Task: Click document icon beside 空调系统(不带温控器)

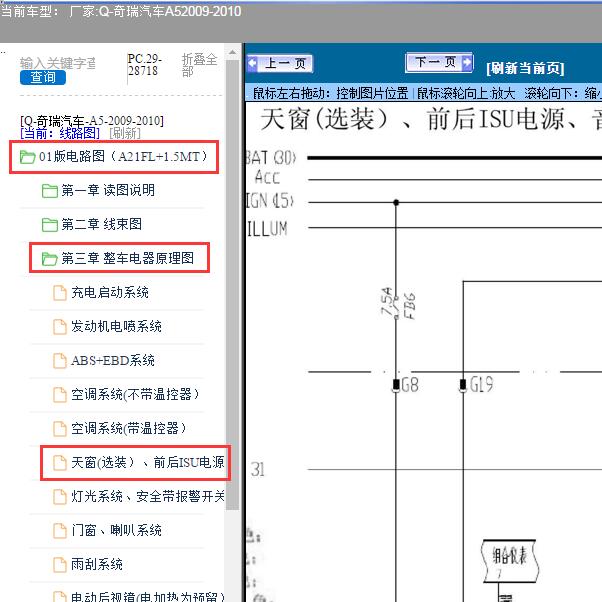Action: pos(60,395)
